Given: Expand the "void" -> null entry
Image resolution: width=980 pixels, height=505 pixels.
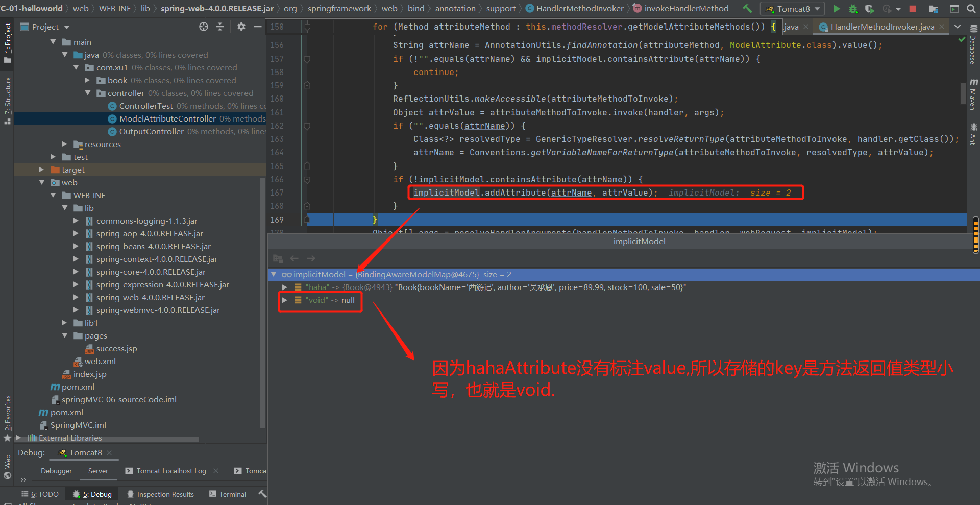Looking at the screenshot, I should (285, 300).
